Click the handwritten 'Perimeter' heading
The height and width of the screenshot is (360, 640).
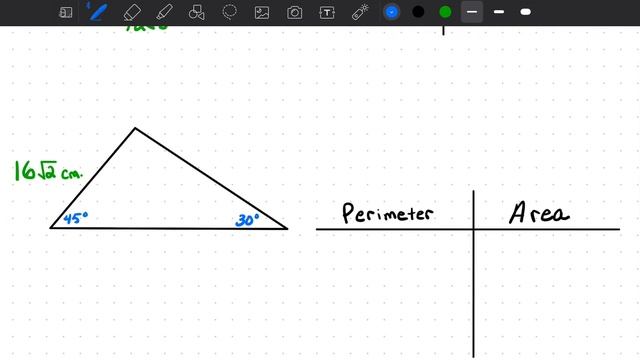[387, 213]
